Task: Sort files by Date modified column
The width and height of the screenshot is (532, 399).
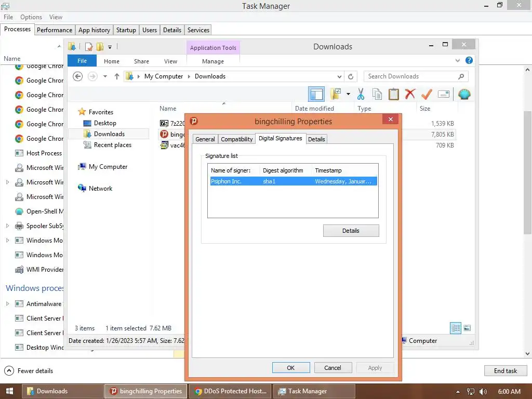Action: coord(314,109)
